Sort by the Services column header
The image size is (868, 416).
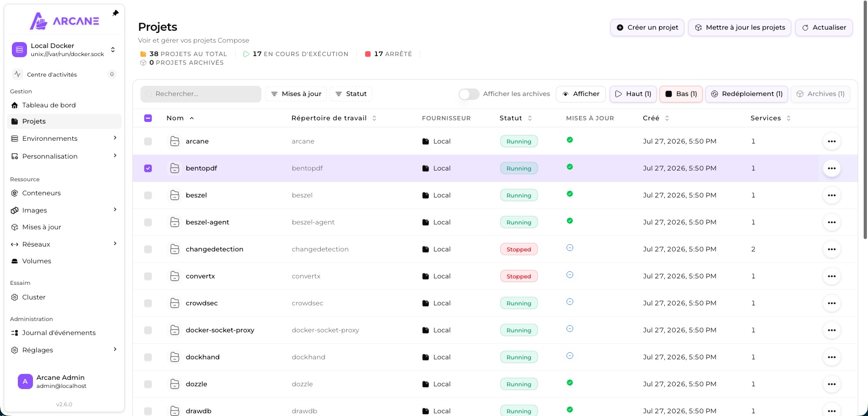tap(770, 118)
